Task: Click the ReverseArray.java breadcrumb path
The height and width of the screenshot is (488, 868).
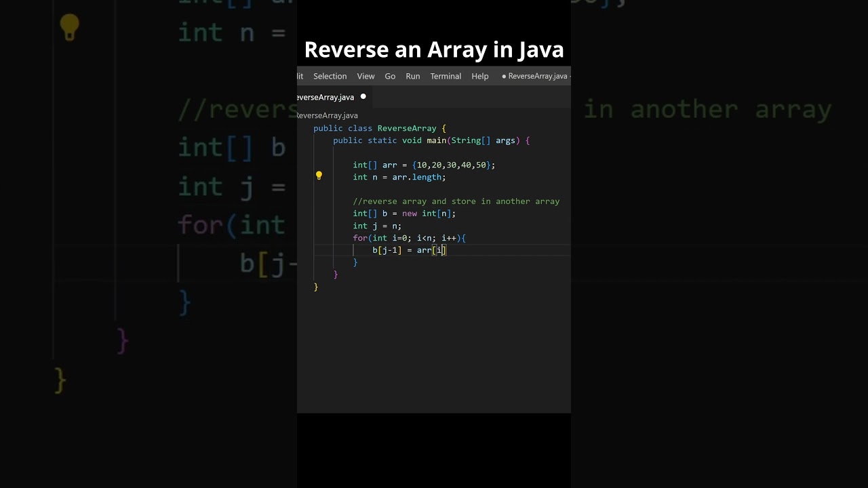Action: [x=328, y=115]
